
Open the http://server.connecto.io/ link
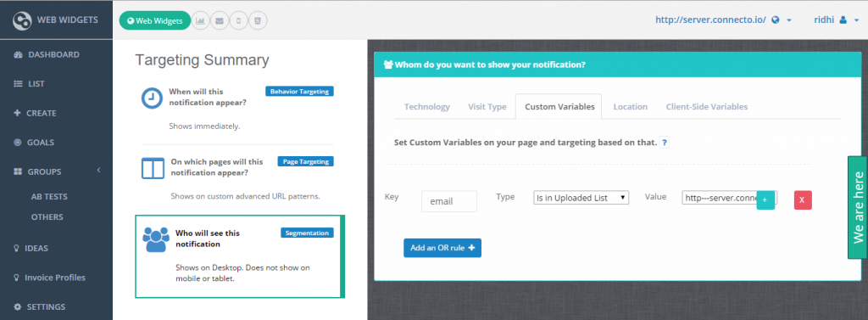coord(710,20)
